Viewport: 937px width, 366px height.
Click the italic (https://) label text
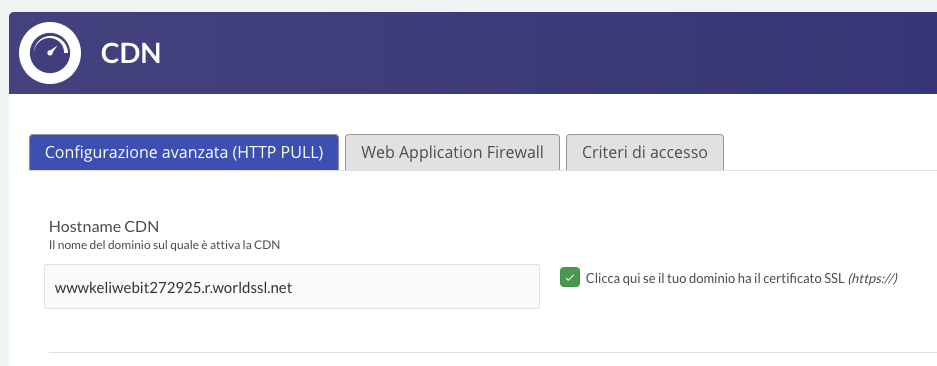pos(872,278)
